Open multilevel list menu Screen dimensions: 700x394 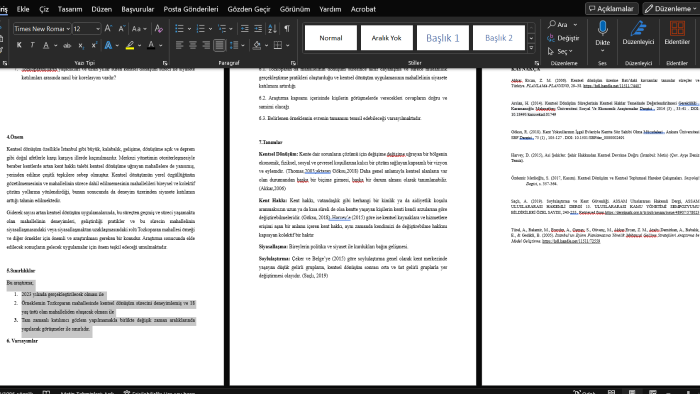click(x=222, y=29)
